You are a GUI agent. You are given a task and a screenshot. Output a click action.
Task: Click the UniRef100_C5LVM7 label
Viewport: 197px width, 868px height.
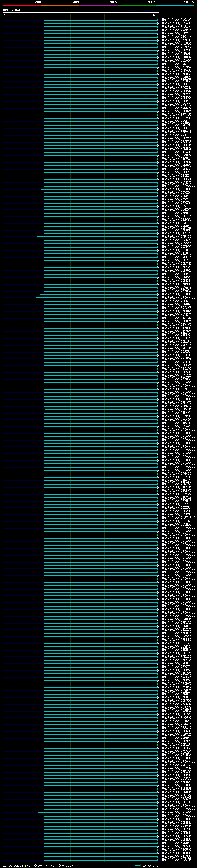177,264
